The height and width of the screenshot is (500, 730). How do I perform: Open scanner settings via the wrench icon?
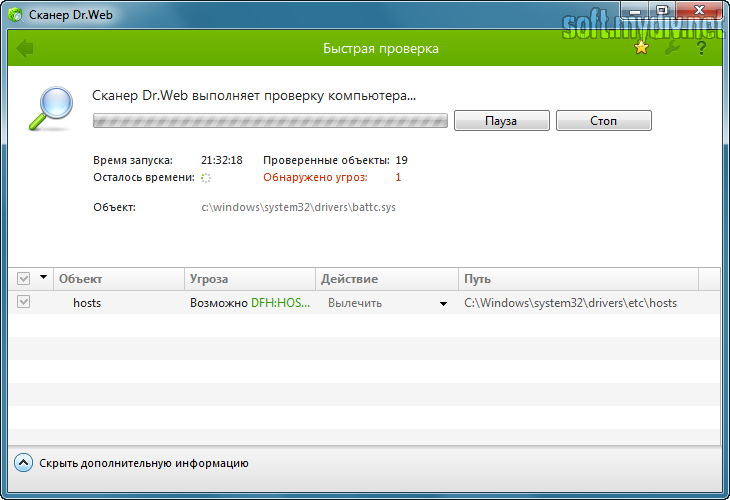pos(671,47)
